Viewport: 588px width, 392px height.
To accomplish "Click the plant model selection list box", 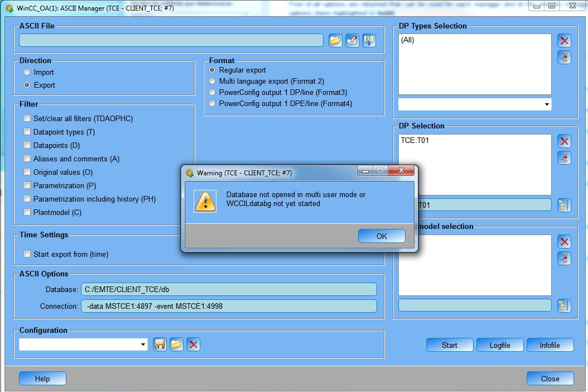I will click(475, 265).
